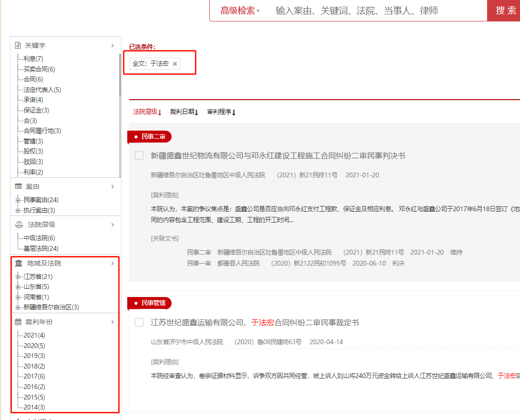This screenshot has height=420, width=520.
Task: Expand the 裁判年份 panel arrow
Action: pyautogui.click(x=112, y=322)
